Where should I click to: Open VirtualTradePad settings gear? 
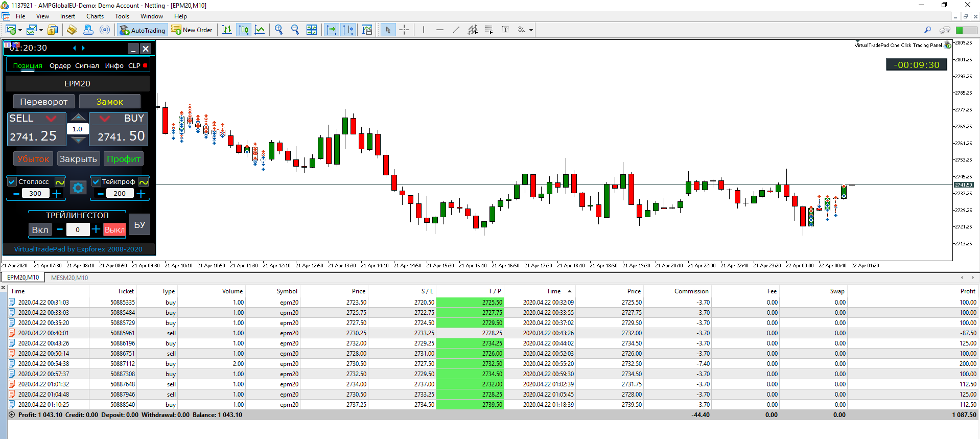click(x=78, y=188)
